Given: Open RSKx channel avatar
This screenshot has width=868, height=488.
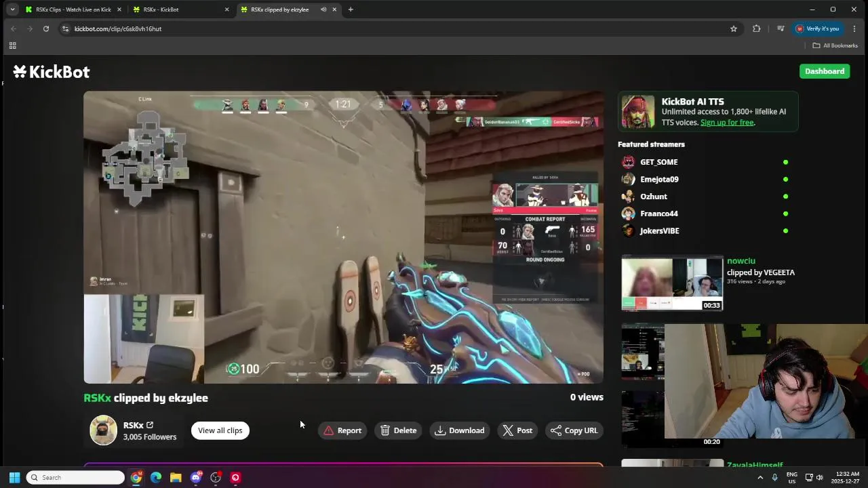Looking at the screenshot, I should tap(103, 430).
